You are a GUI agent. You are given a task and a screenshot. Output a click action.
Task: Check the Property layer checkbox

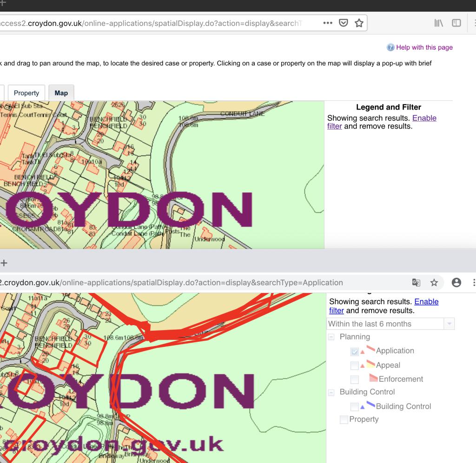pos(344,420)
